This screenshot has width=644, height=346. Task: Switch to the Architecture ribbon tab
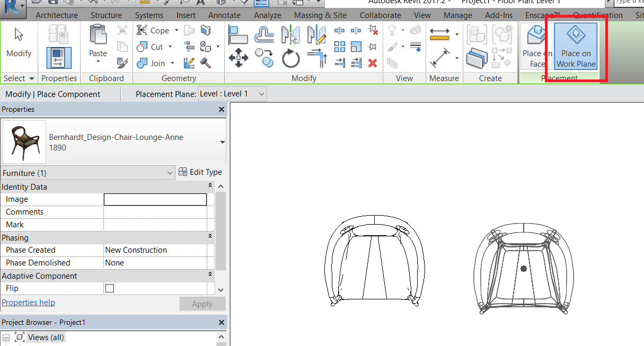pyautogui.click(x=56, y=15)
